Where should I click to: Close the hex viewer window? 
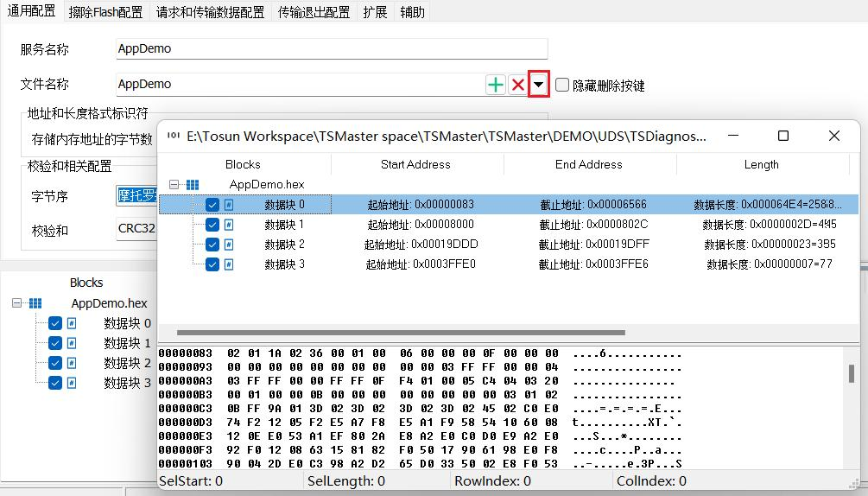tap(834, 136)
